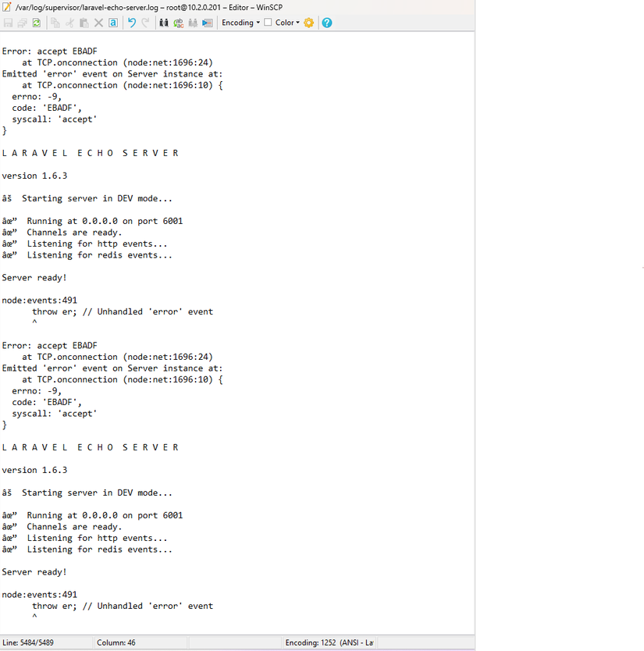Click the second 'version 1.6.3' line
The width and height of the screenshot is (644, 651).
pos(34,471)
